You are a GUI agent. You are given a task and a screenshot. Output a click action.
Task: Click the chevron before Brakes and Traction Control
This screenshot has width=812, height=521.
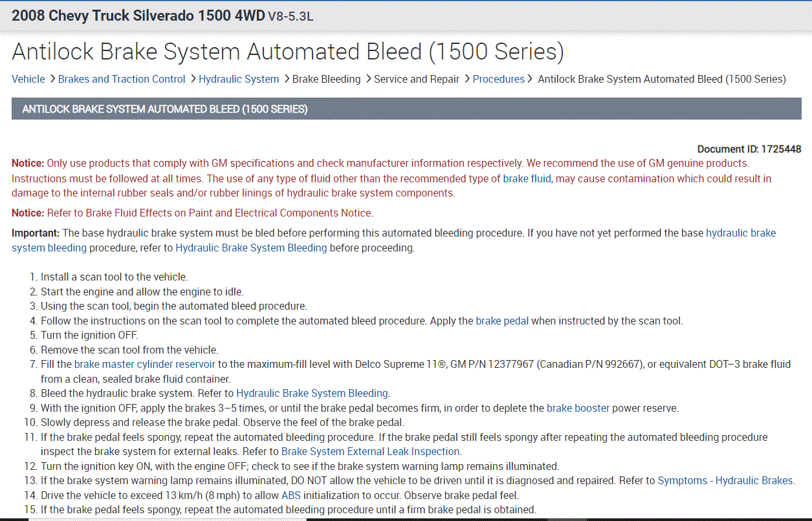coord(52,80)
